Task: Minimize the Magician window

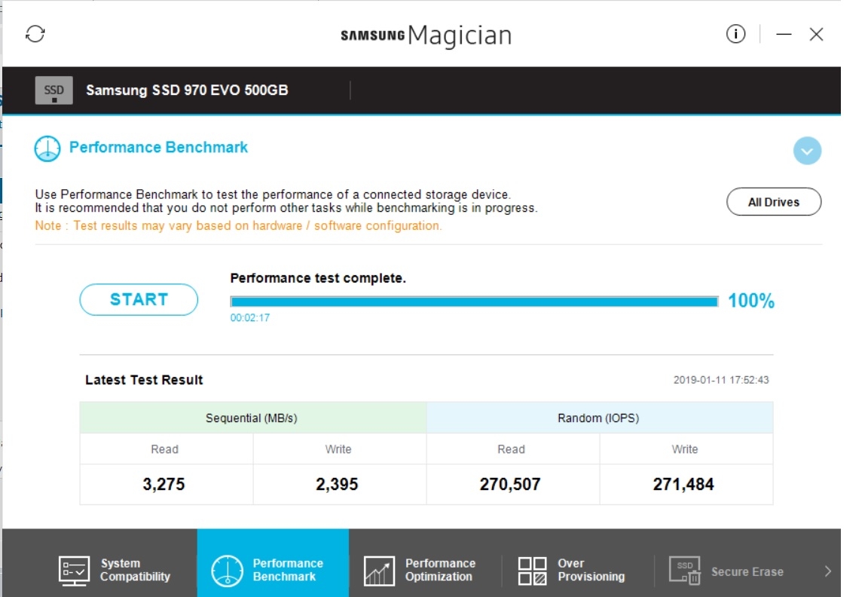Action: pos(784,35)
